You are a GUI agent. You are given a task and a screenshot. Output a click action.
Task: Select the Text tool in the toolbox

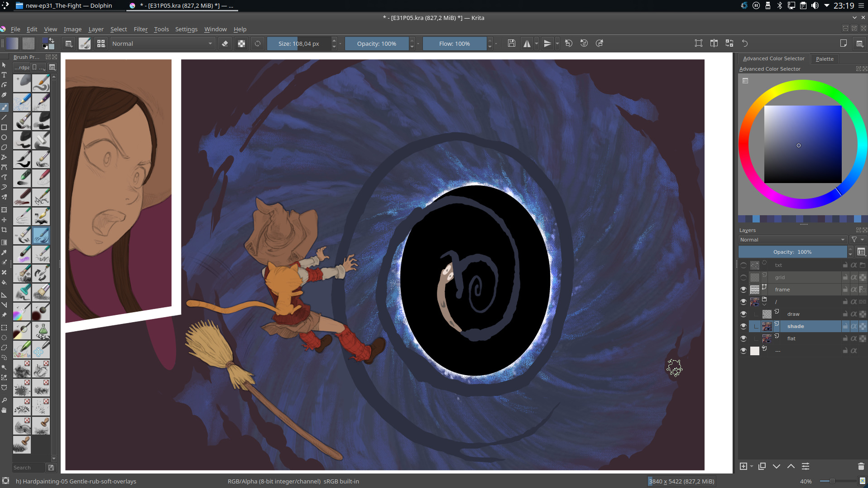[4, 75]
